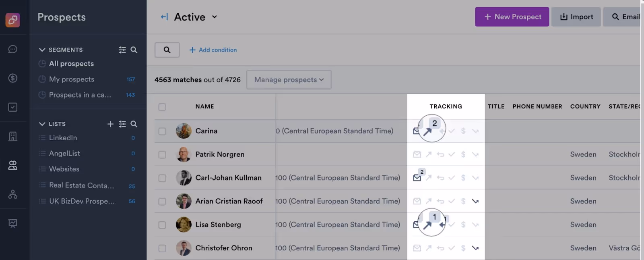Select the prospects people icon in sidebar
Screen dimensions: 644x260
13,165
